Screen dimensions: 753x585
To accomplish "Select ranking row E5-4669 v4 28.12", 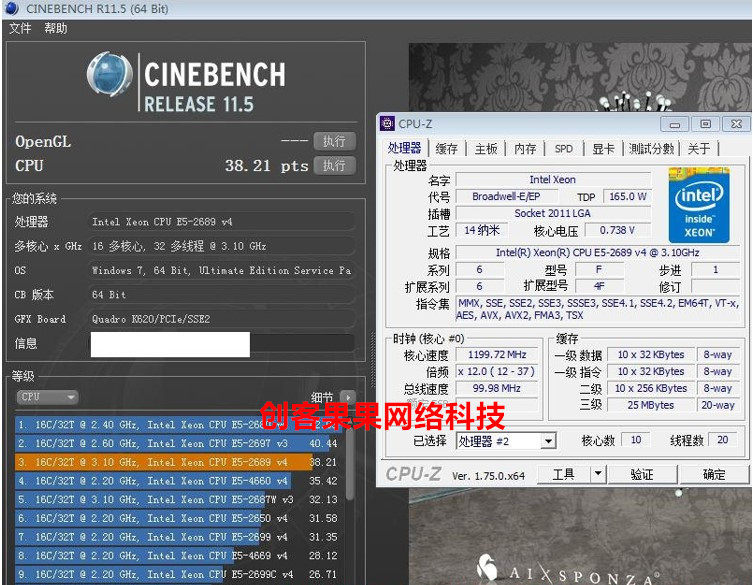I will [178, 556].
